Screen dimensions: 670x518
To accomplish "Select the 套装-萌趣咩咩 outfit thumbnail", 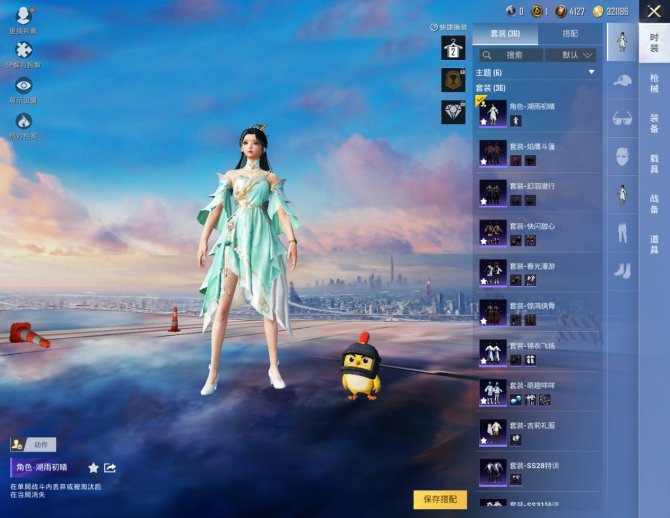I will coord(493,392).
